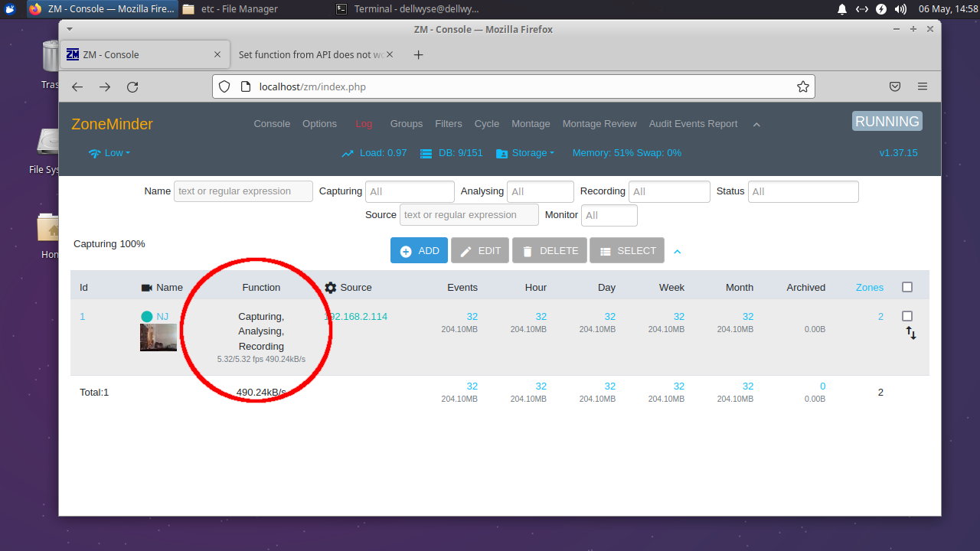Open the Status filter dropdown
This screenshot has width=980, height=551.
point(803,191)
